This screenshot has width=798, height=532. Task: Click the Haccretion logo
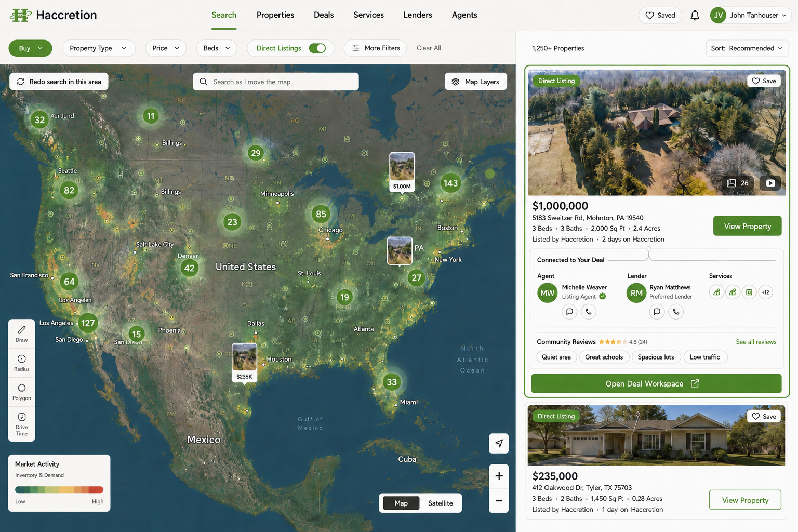pyautogui.click(x=54, y=15)
